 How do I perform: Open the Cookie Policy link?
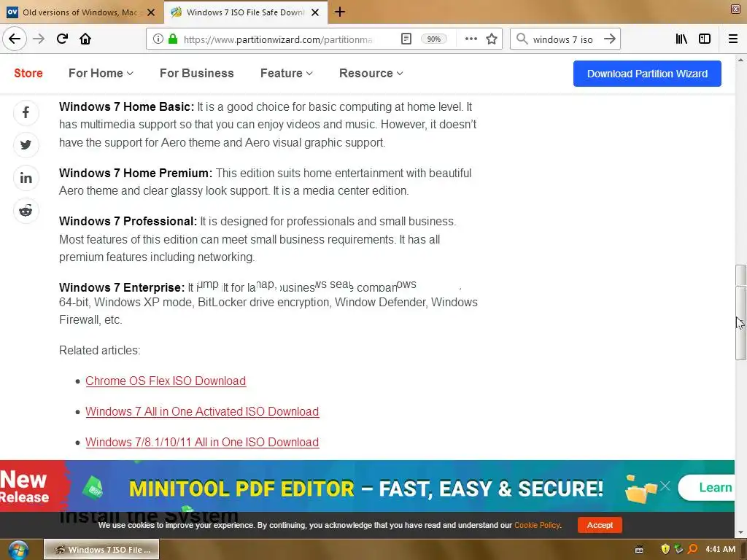coord(537,525)
